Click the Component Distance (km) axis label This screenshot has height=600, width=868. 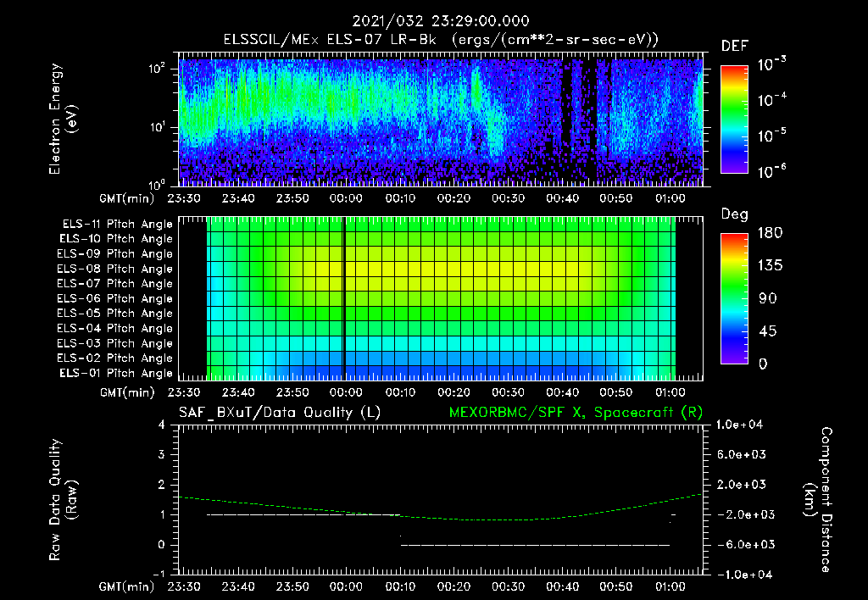[x=818, y=500]
